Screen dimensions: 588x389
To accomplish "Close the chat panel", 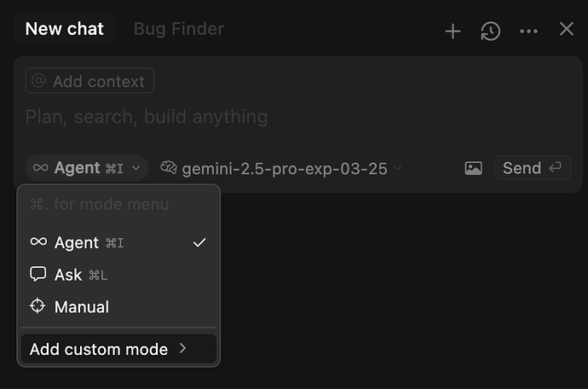I will 566,28.
